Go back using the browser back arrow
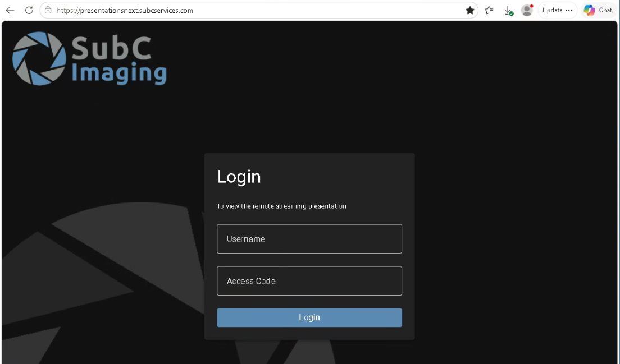 pos(10,10)
